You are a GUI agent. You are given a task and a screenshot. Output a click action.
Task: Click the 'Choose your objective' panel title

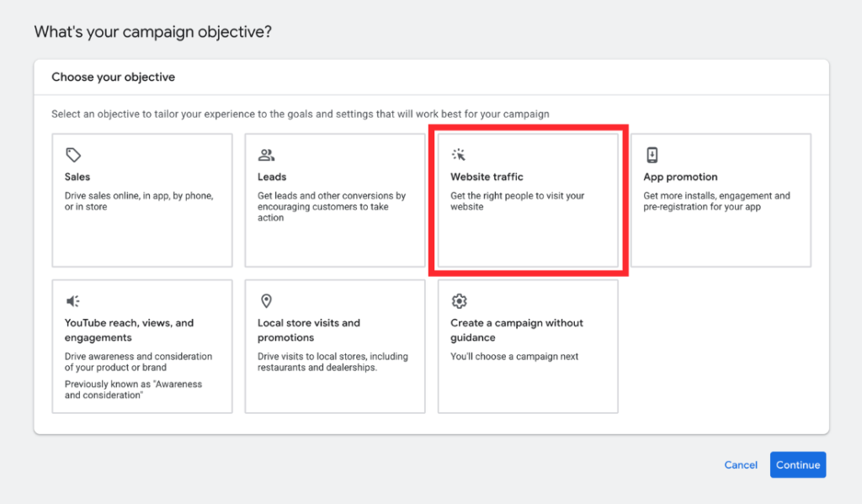(114, 77)
